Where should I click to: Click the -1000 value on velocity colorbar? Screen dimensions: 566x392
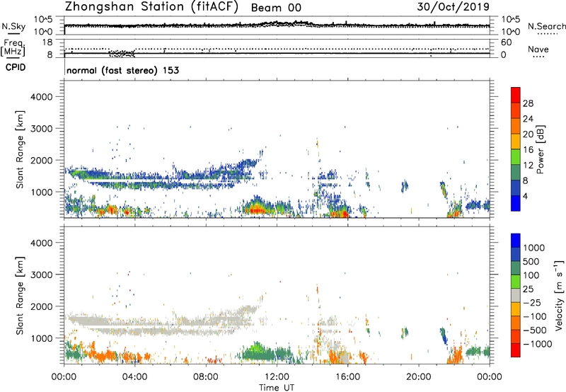point(538,344)
